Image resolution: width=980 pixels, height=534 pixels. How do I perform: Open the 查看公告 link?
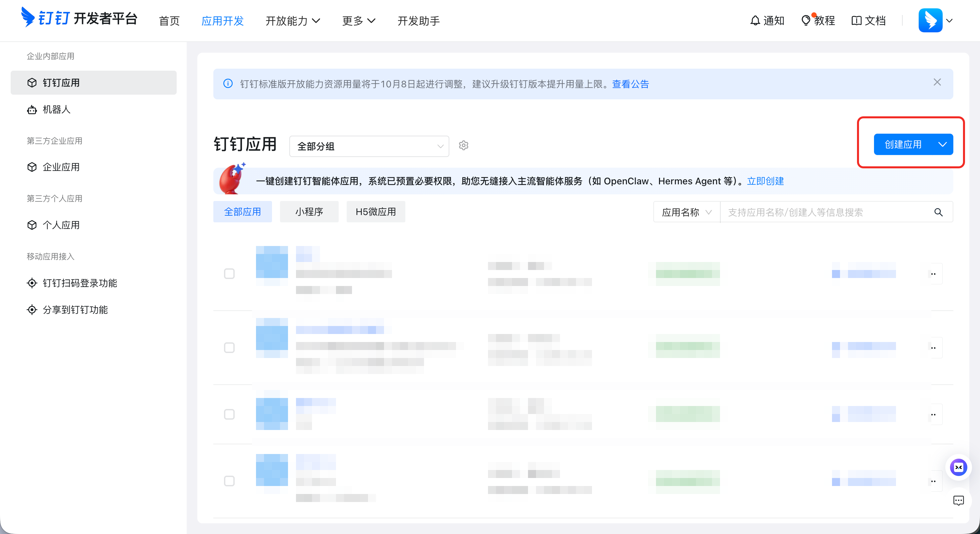coord(630,84)
